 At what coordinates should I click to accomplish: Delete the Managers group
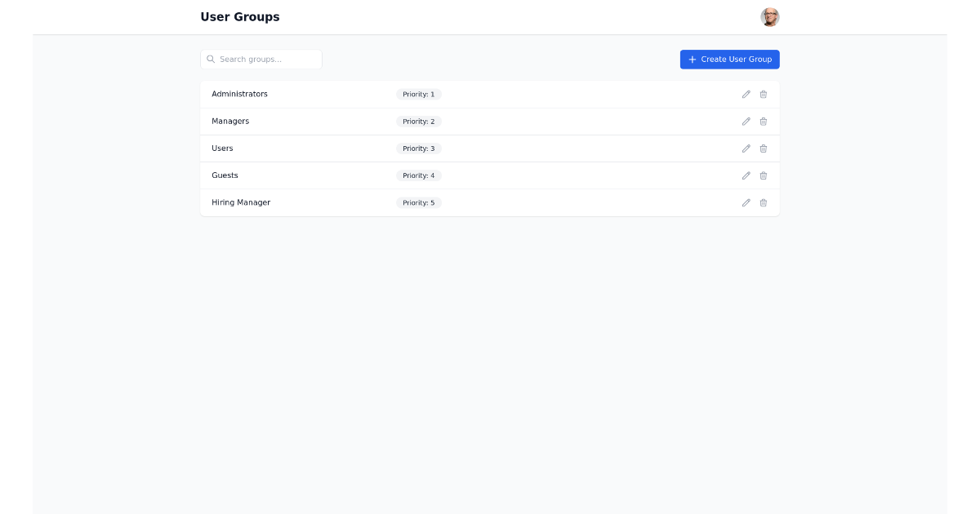[x=763, y=121]
